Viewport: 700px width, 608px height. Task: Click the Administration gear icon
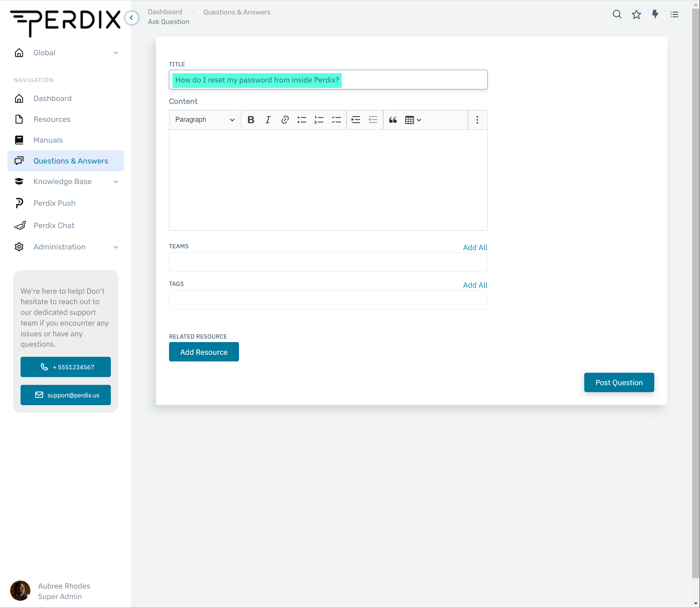tap(19, 247)
